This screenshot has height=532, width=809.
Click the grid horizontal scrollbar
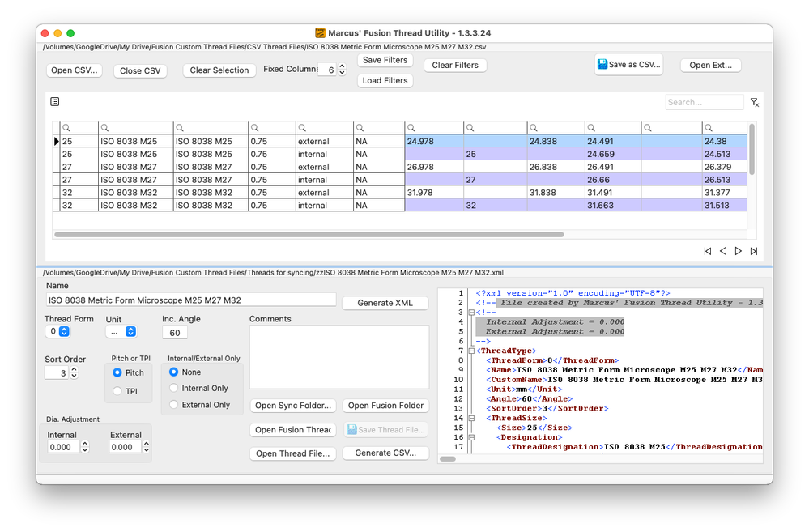309,235
